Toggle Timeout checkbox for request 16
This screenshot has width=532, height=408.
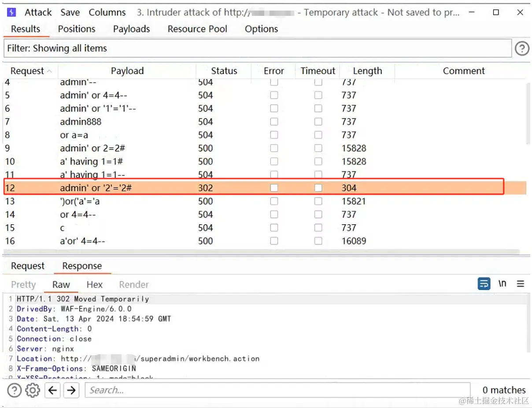point(318,241)
